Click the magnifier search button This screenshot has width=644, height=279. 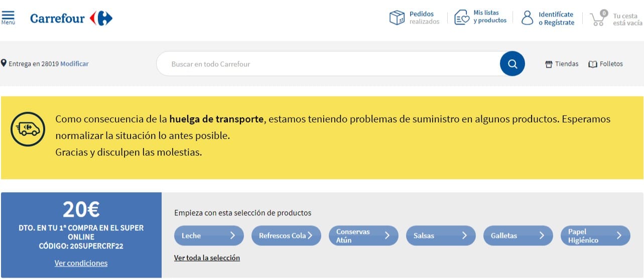pos(512,64)
